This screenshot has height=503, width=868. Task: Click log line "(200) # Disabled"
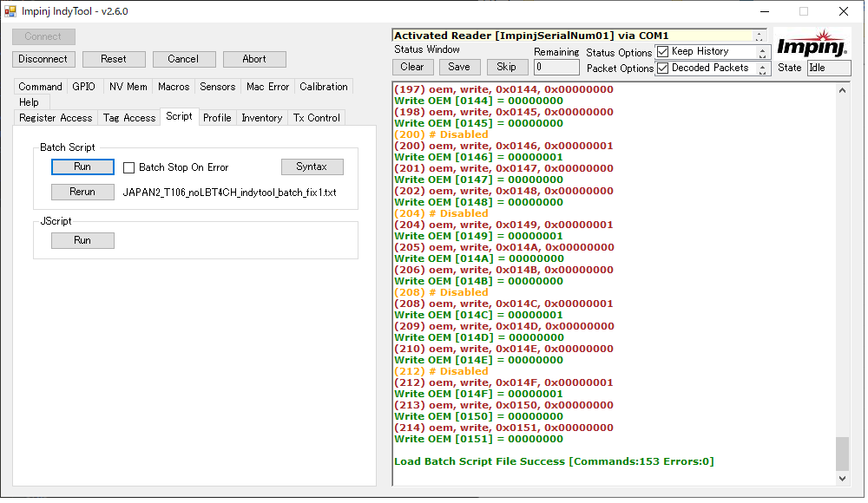tap(441, 135)
